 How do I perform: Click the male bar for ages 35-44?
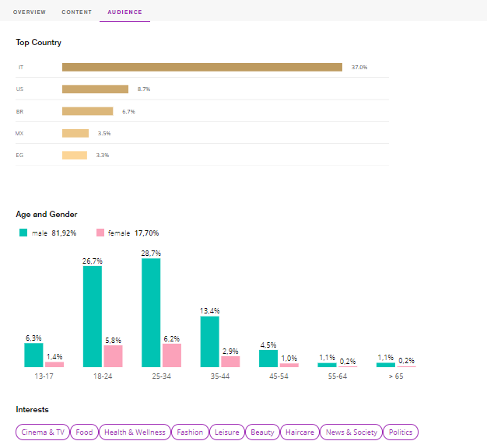coord(210,341)
